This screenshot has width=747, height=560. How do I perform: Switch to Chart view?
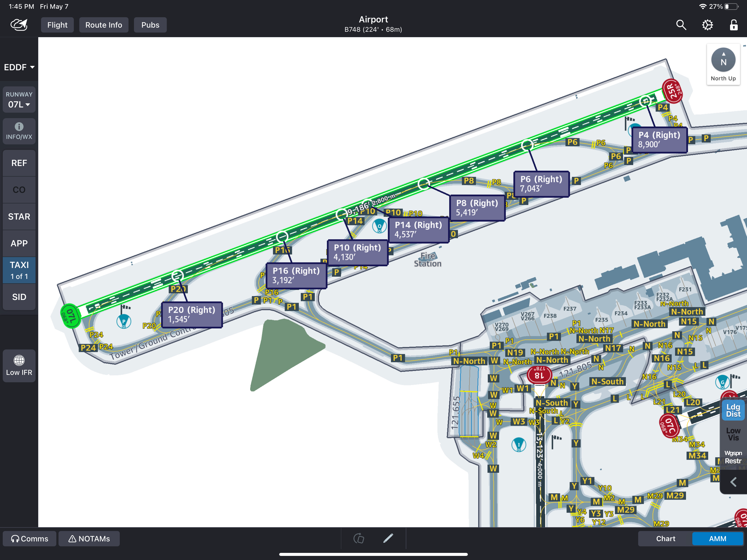(665, 538)
